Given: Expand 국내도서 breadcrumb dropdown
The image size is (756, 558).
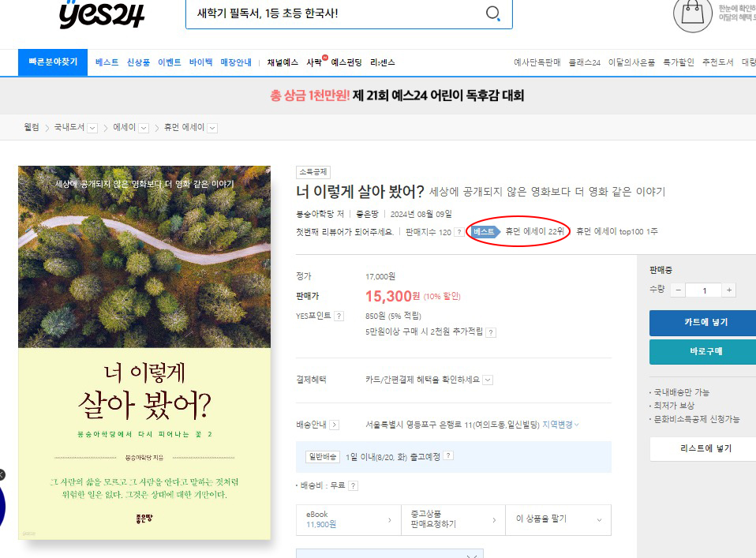Looking at the screenshot, I should pos(92,128).
